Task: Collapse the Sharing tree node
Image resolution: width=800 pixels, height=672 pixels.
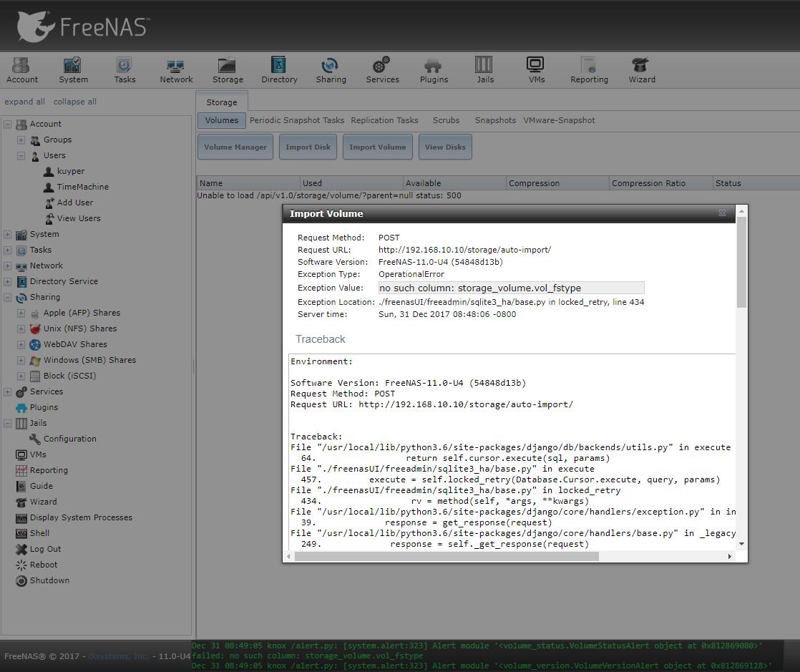Action: point(8,298)
